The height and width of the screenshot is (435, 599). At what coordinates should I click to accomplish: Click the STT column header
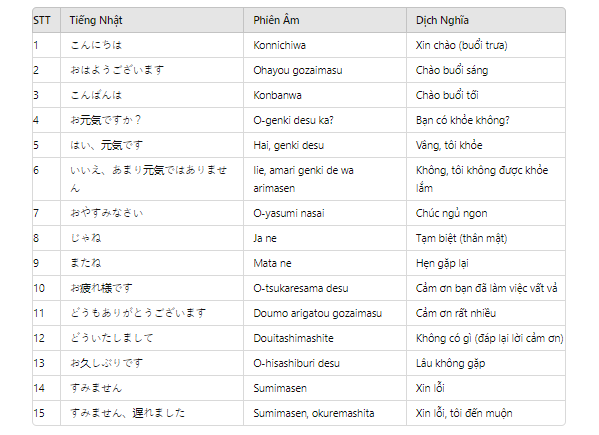click(46, 20)
